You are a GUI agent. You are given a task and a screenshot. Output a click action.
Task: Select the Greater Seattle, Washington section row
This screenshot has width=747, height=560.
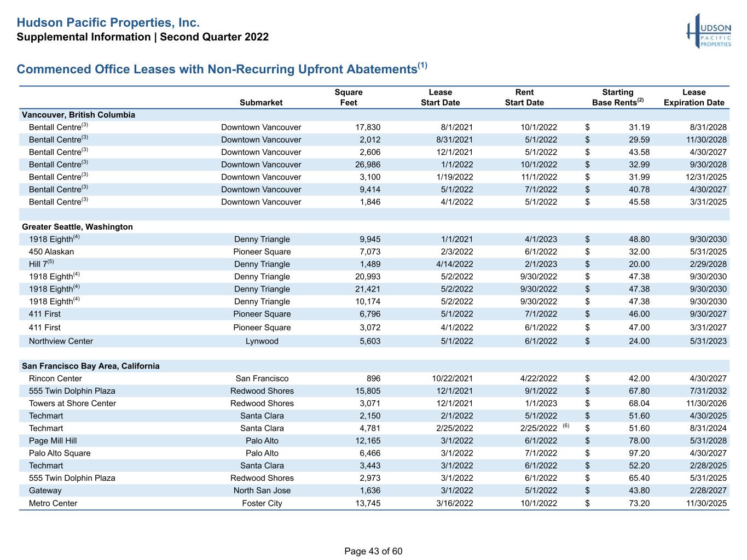(x=374, y=226)
